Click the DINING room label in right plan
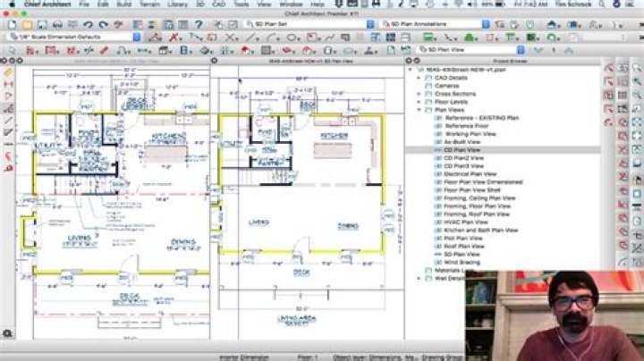 click(x=347, y=226)
